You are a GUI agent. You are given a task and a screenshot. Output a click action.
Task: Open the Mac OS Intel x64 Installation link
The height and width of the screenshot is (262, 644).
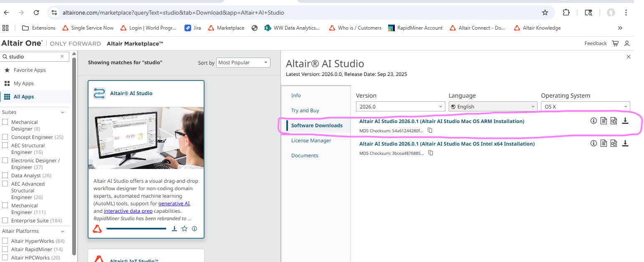(447, 144)
